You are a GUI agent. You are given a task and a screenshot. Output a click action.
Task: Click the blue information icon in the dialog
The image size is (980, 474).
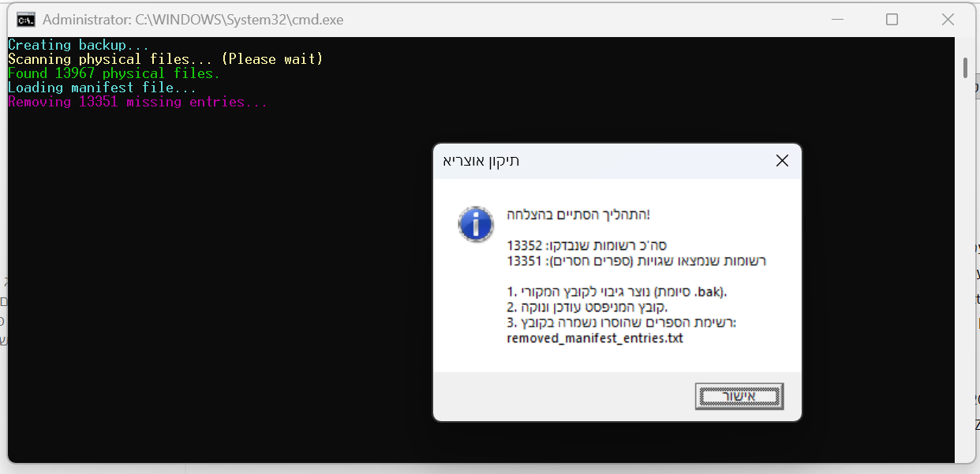pos(475,224)
